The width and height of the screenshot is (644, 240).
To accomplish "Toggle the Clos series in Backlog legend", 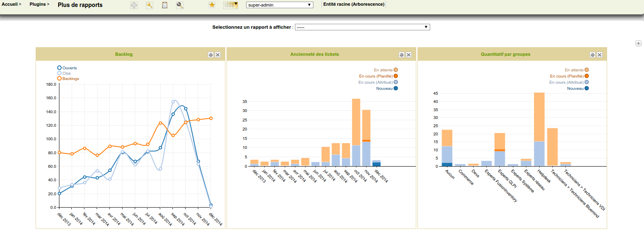I will coord(59,73).
